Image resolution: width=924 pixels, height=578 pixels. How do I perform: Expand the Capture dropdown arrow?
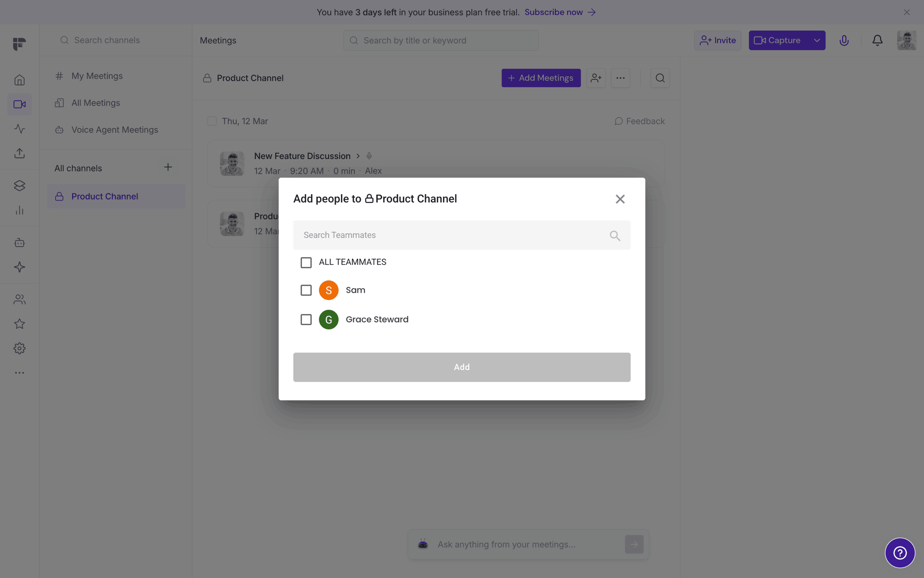point(817,40)
